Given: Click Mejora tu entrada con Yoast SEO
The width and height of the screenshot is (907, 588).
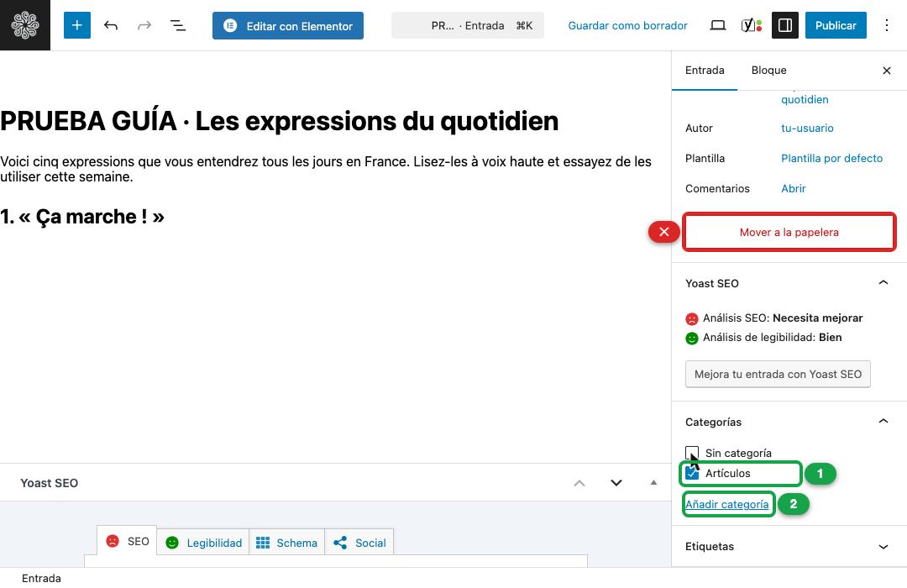Looking at the screenshot, I should (778, 374).
